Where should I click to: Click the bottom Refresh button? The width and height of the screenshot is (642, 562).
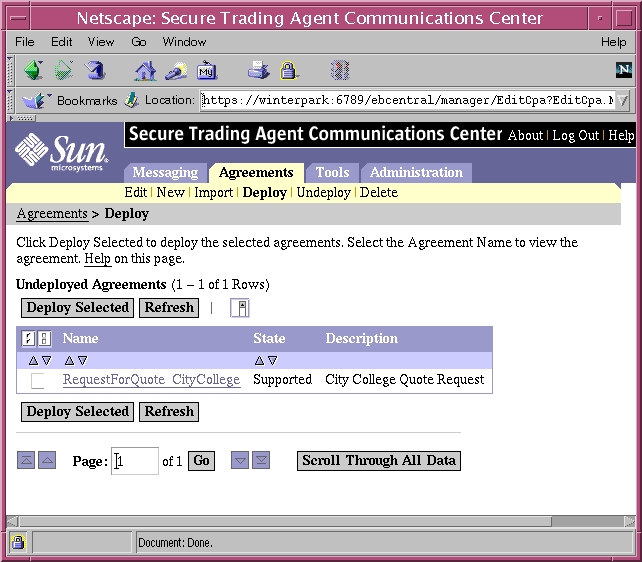(x=169, y=411)
